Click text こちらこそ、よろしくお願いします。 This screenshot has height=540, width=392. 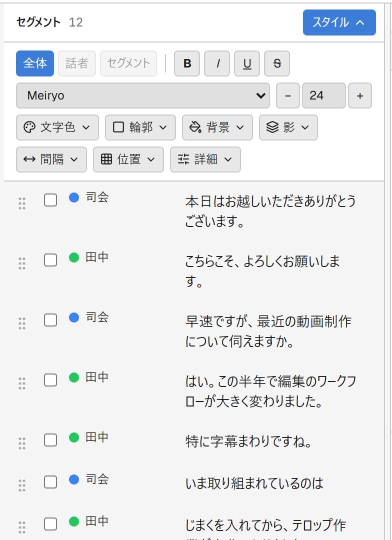point(262,271)
